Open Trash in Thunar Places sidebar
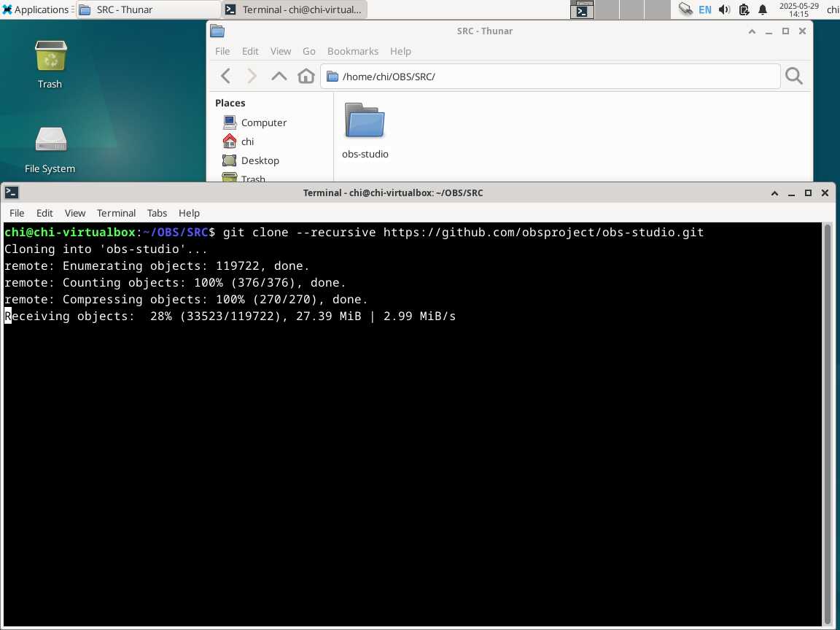 tap(244, 178)
